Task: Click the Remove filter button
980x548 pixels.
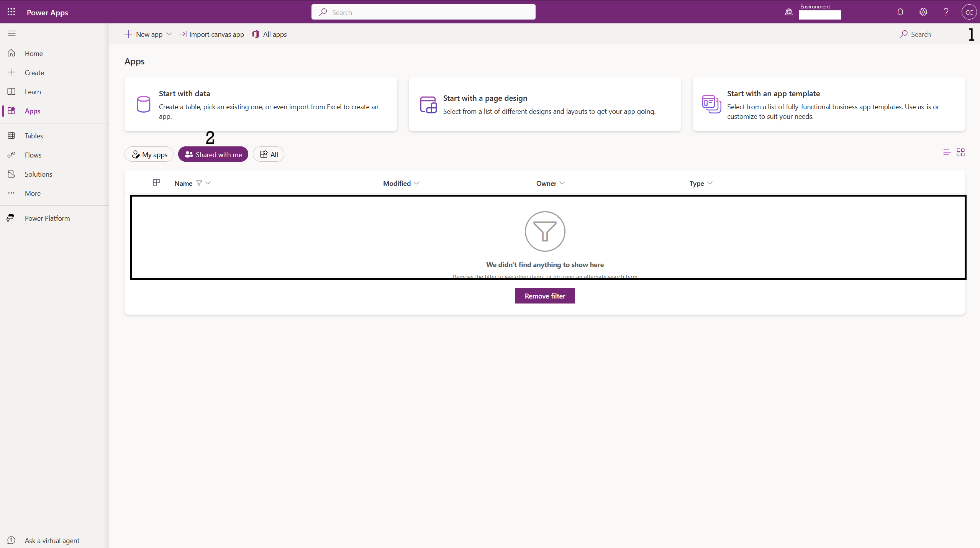Action: pyautogui.click(x=544, y=295)
